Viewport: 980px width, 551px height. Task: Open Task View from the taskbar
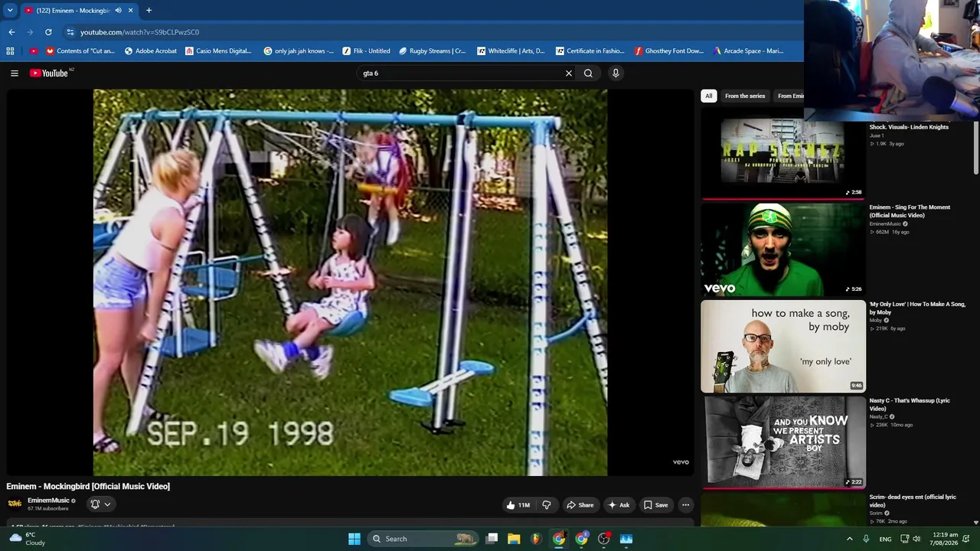(x=492, y=539)
